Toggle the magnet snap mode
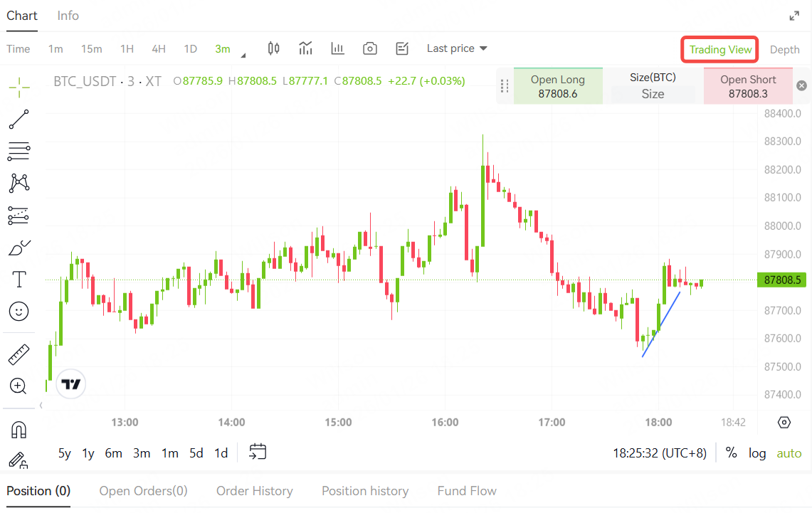Viewport: 812px width, 513px height. point(19,430)
